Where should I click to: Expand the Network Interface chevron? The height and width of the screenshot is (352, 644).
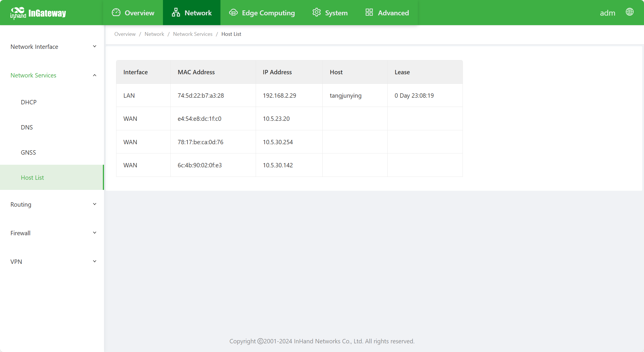coord(94,47)
